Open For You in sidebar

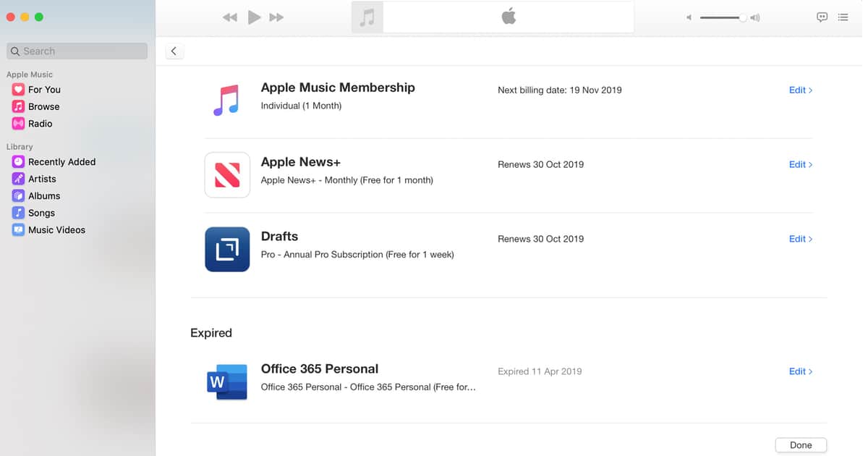coord(43,90)
